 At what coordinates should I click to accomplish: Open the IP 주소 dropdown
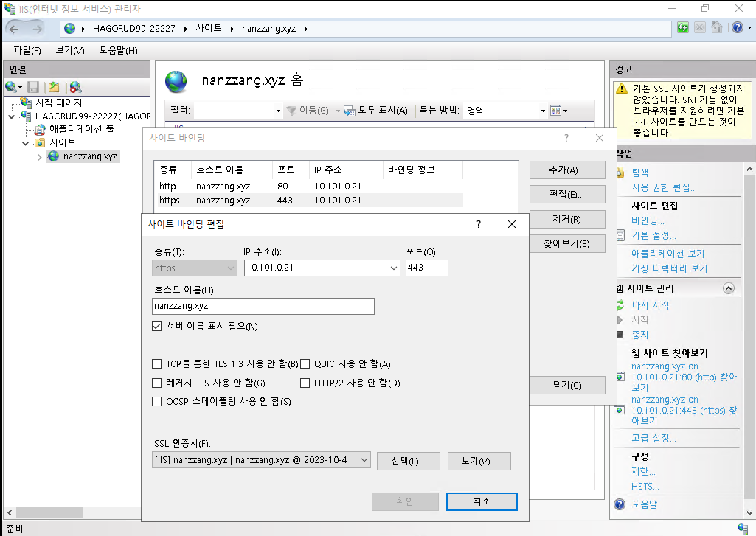pos(394,268)
